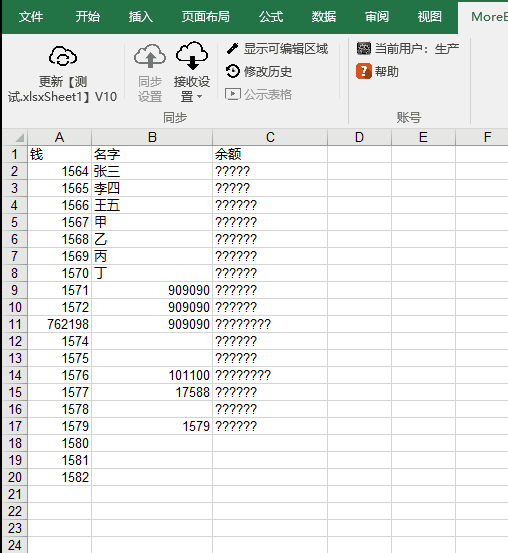508x553 pixels.
Task: Switch to the 视图 ribbon tab
Action: 430,17
